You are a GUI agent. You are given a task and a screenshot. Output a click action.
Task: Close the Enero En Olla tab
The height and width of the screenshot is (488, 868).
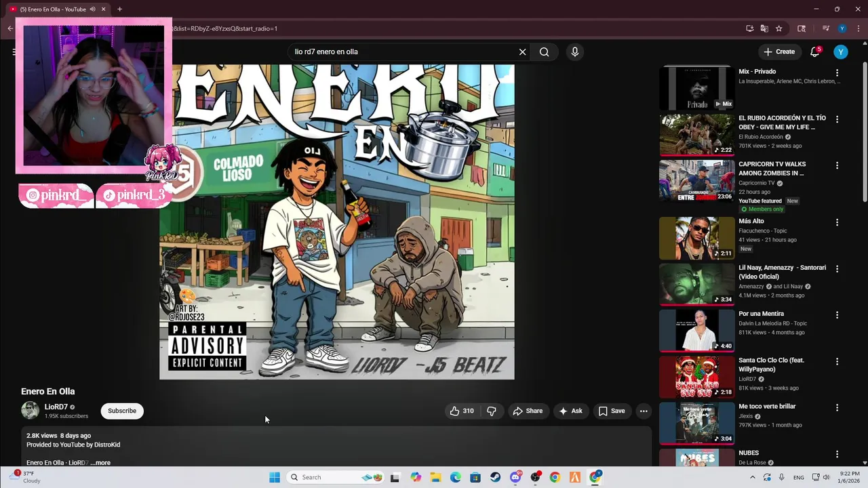(x=104, y=9)
